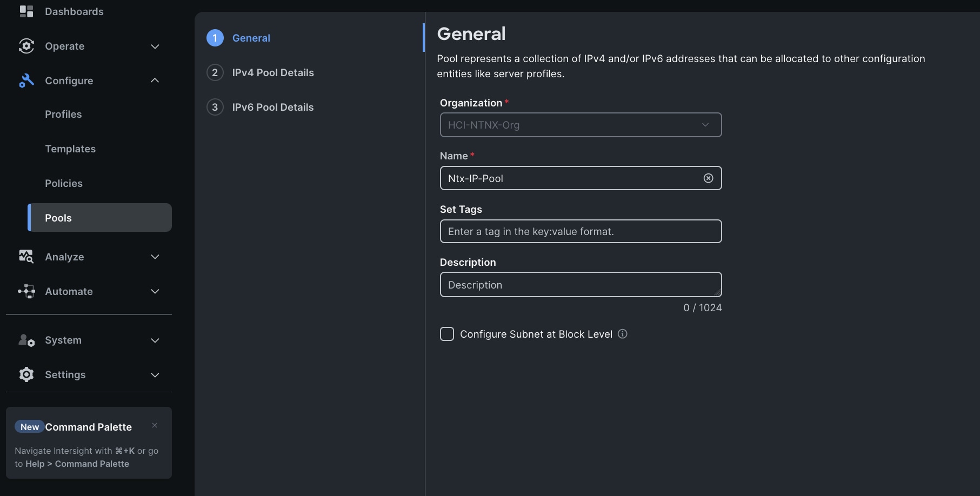Enable Configure Subnet at Block Level
Screen dimensions: 980x496
click(x=446, y=334)
